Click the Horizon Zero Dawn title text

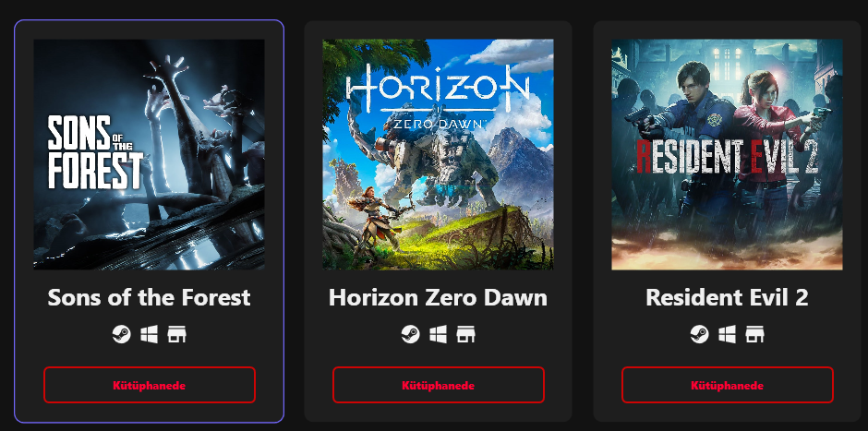click(x=438, y=298)
